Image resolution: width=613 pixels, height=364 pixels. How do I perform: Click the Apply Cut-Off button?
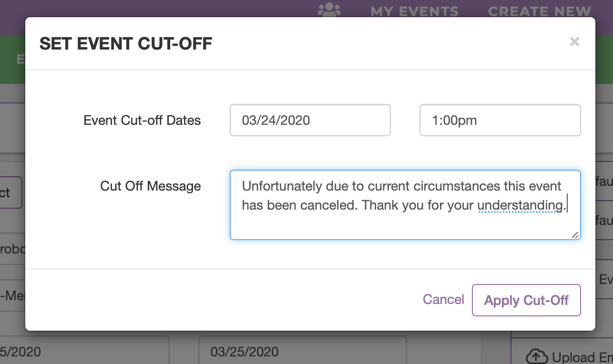point(526,300)
